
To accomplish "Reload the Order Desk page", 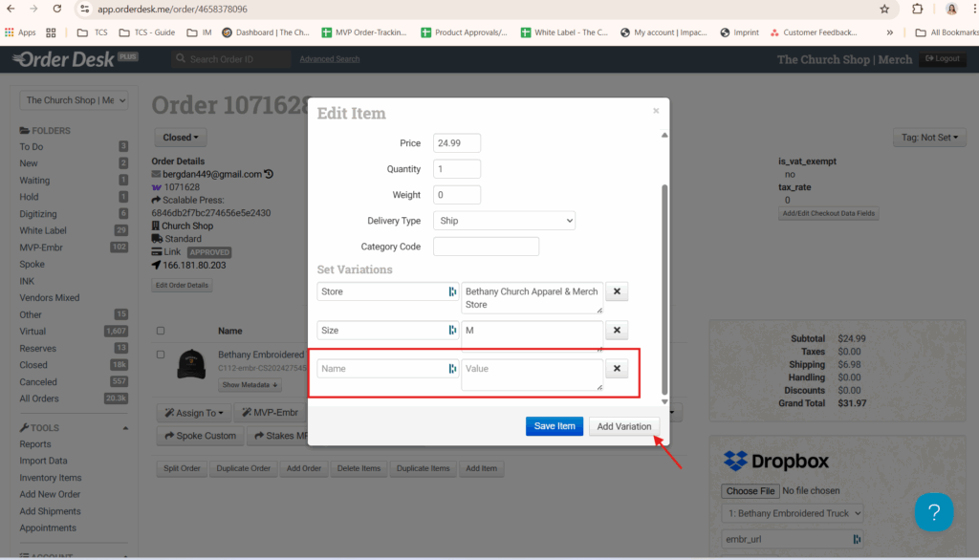I will [x=57, y=9].
